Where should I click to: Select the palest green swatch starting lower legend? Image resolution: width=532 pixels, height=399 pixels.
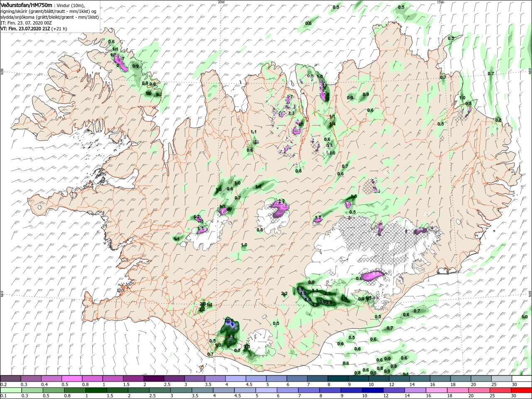tap(10, 390)
